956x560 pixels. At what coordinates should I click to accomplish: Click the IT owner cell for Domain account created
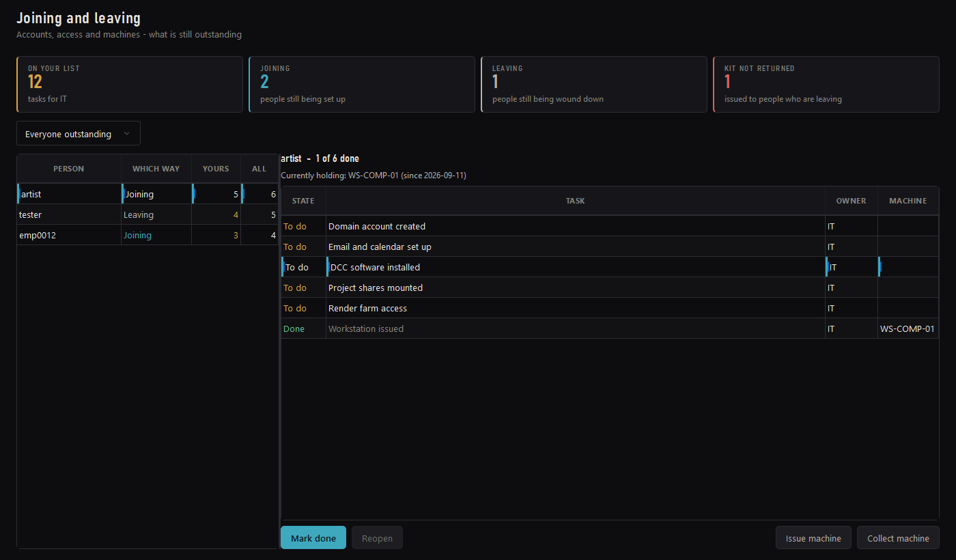coord(852,226)
